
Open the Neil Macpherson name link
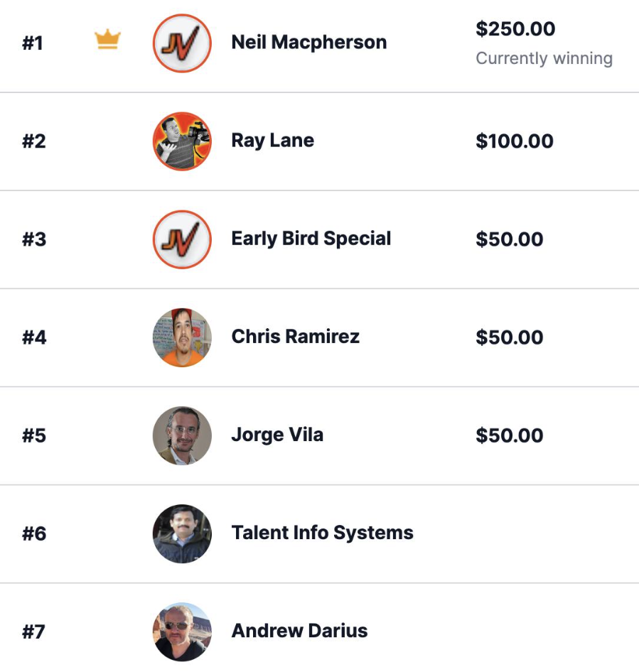(309, 42)
